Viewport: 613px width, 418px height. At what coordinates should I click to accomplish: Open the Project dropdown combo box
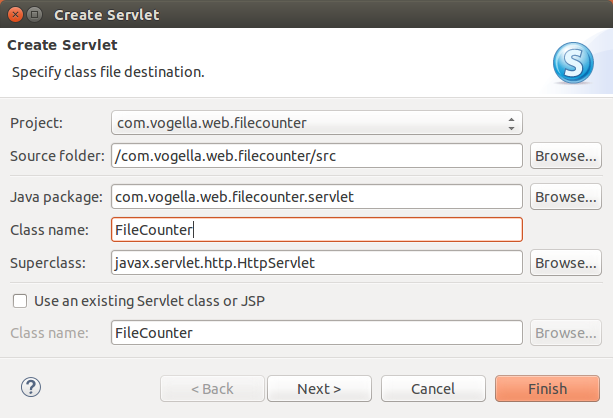317,123
